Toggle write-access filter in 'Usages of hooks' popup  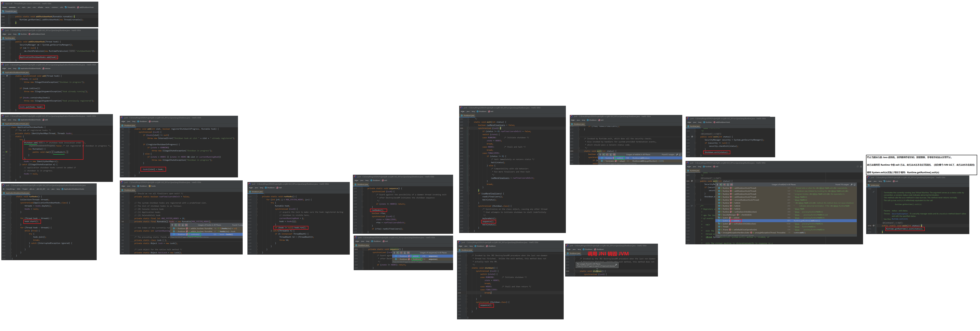[x=179, y=225]
